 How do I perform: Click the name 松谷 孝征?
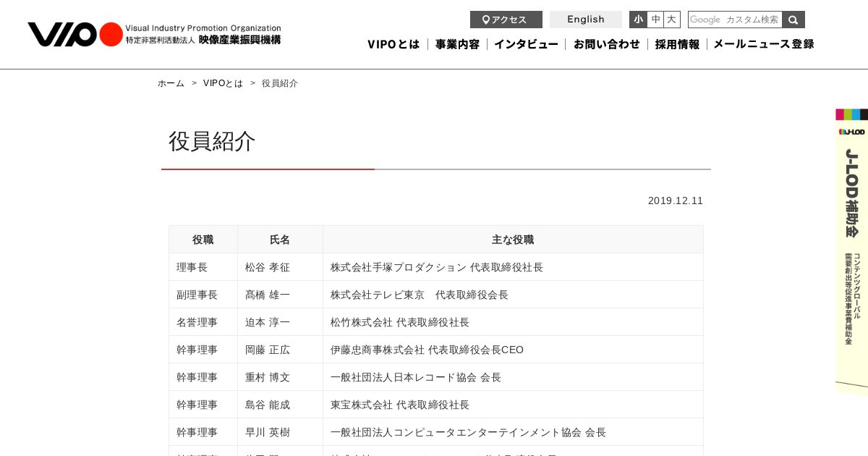[268, 267]
